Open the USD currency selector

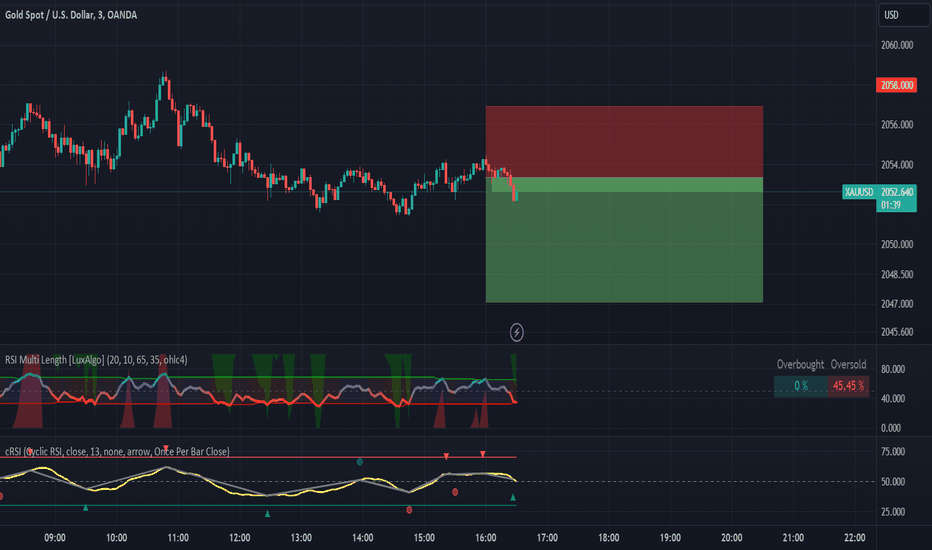coord(903,15)
